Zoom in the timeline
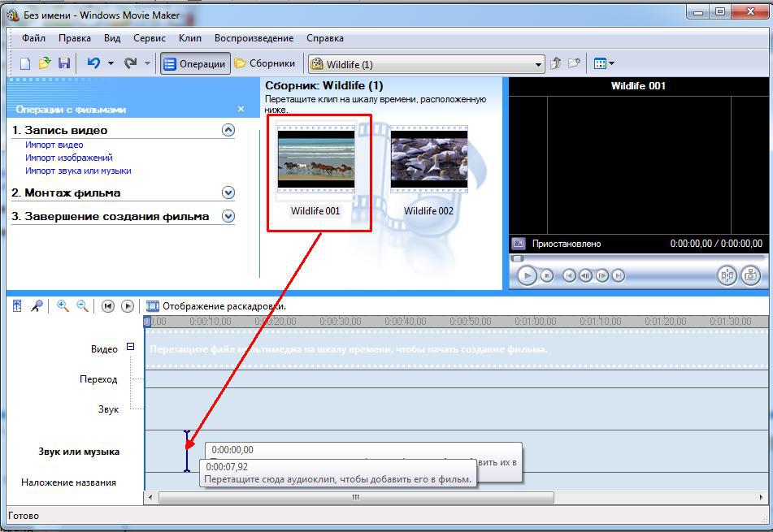 (63, 306)
